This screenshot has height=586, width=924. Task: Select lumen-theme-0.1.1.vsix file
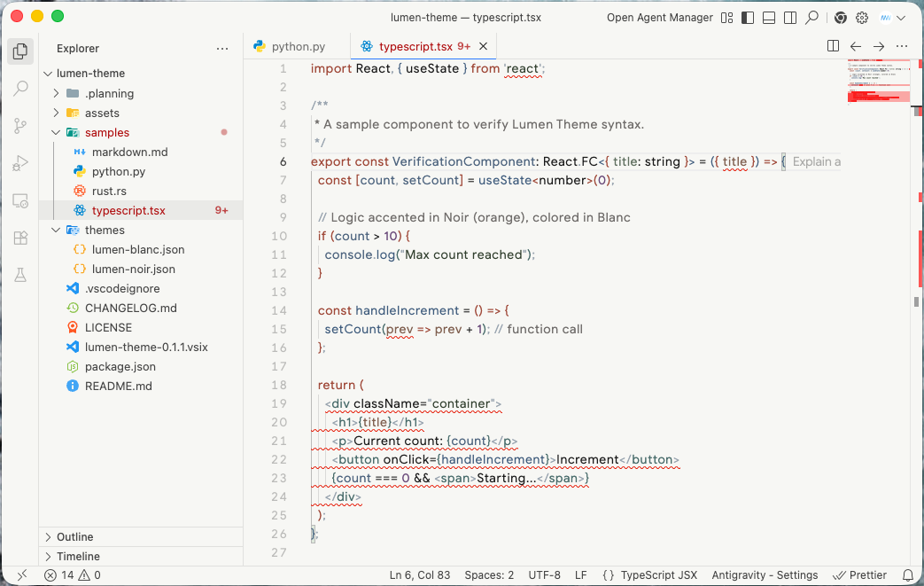141,347
